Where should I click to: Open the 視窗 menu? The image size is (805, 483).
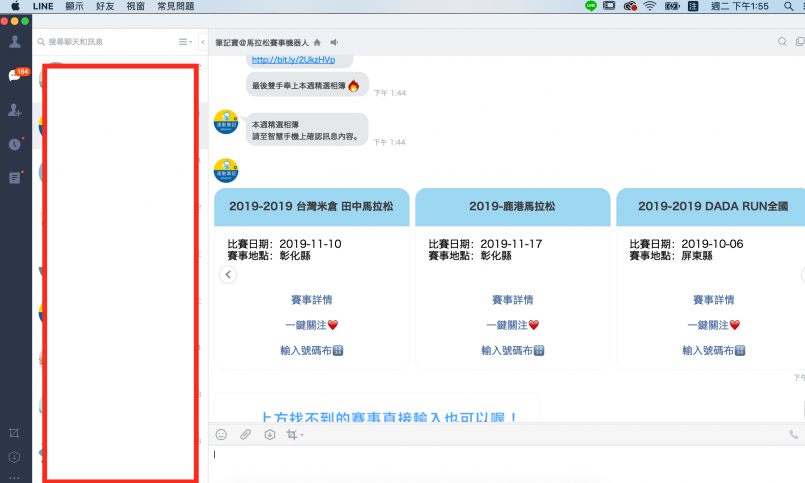pyautogui.click(x=136, y=6)
